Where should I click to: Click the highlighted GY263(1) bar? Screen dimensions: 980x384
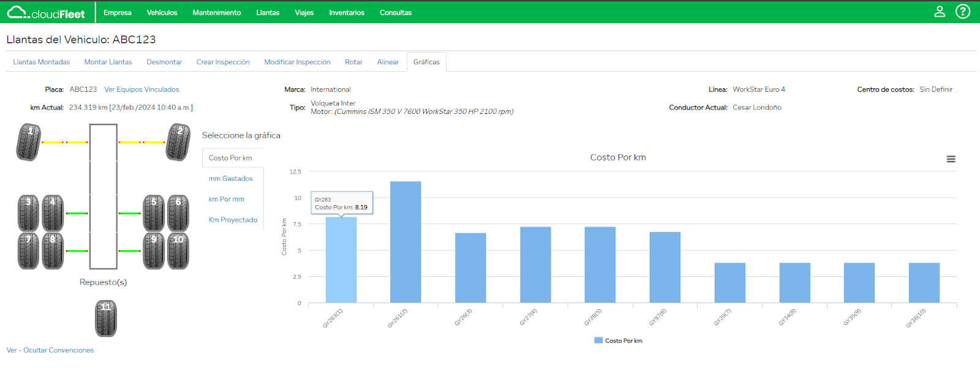(x=341, y=260)
